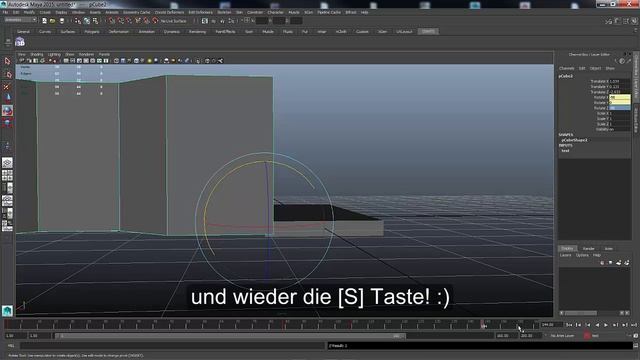Viewport: 640px width, 360px height.
Task: Switch to four view layout
Action: (x=7, y=176)
